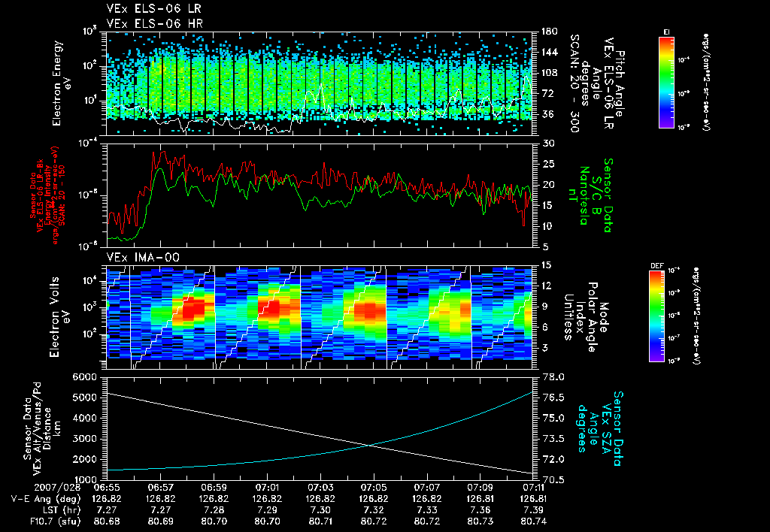Click the "SCAN: 20 - 300" pitch angle label
This screenshot has height=532, width=770.
tap(574, 83)
